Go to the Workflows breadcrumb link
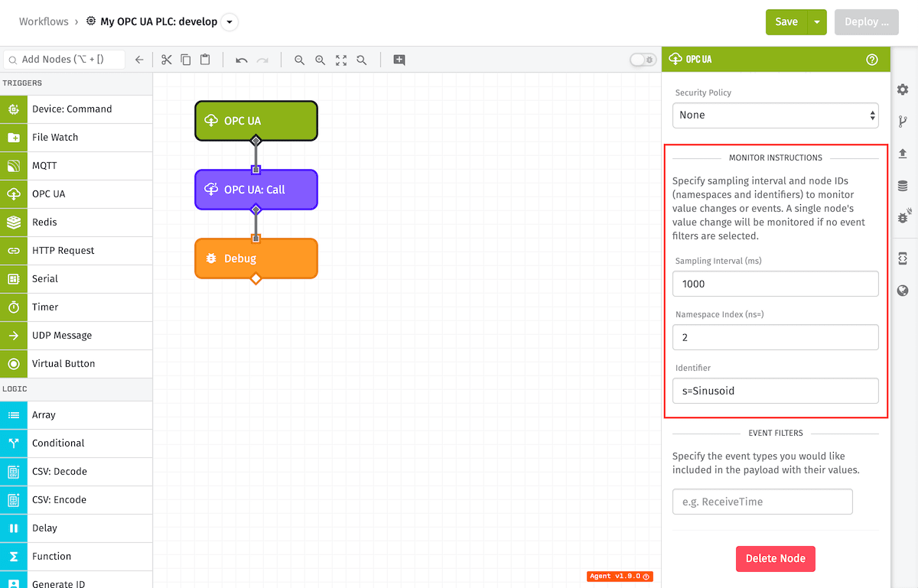 [44, 21]
